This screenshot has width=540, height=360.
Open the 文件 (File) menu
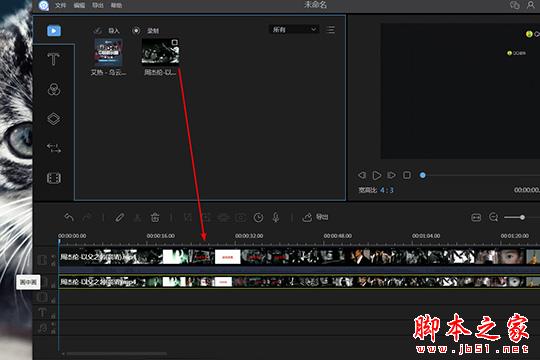point(61,5)
